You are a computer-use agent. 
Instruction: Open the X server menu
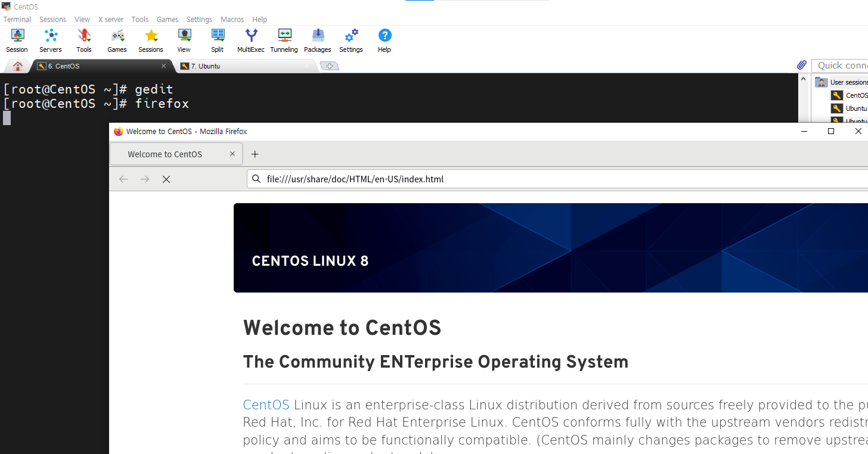click(111, 19)
